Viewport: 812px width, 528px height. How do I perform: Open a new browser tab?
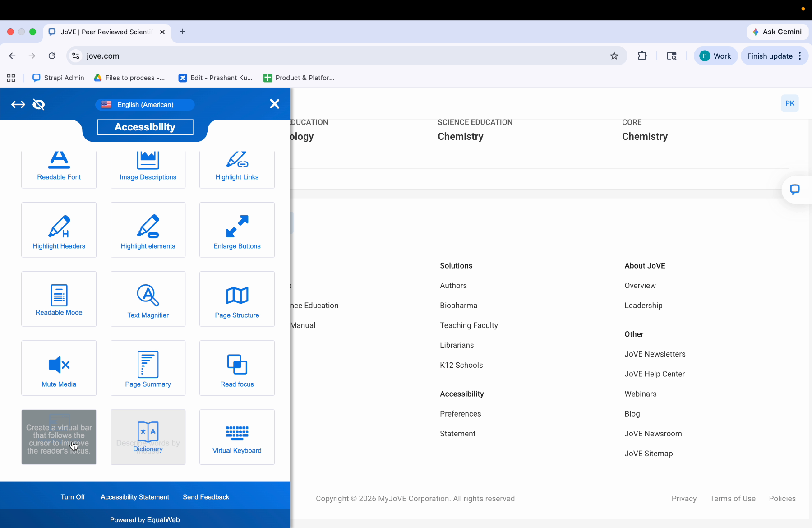(182, 32)
